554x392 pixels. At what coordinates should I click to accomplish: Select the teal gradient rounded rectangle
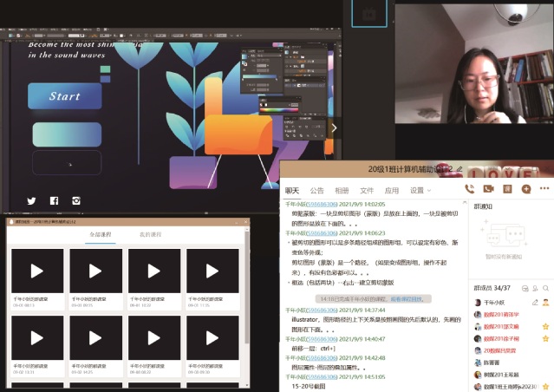click(x=68, y=134)
